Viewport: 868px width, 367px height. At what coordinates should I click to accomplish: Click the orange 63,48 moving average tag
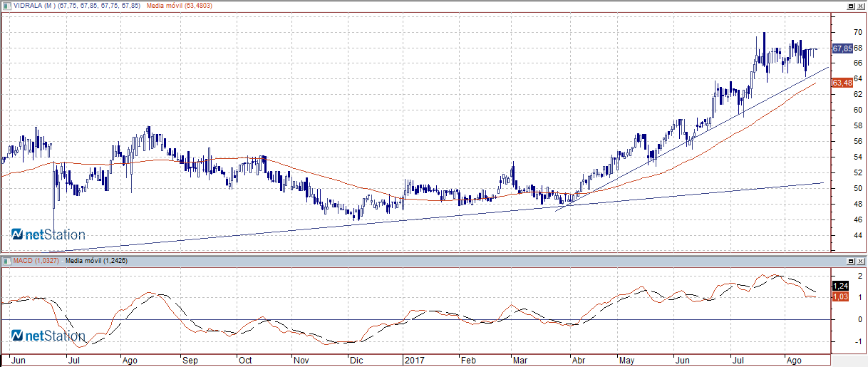(x=842, y=83)
